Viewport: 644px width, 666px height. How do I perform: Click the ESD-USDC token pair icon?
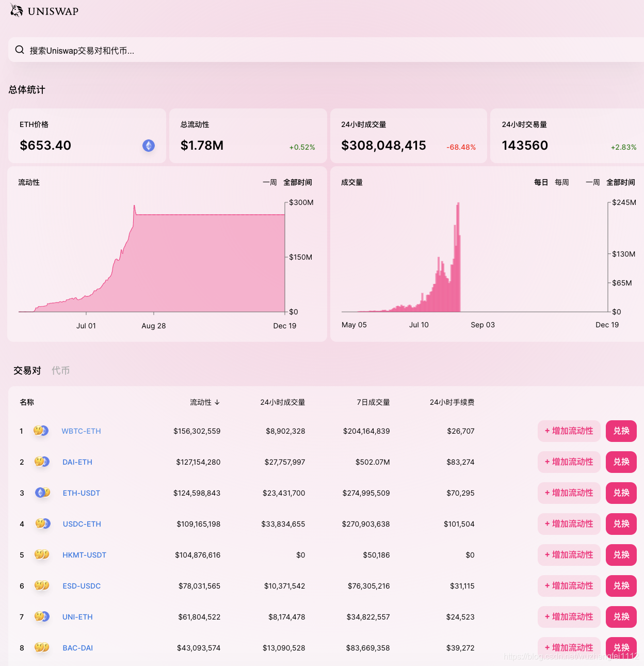42,585
